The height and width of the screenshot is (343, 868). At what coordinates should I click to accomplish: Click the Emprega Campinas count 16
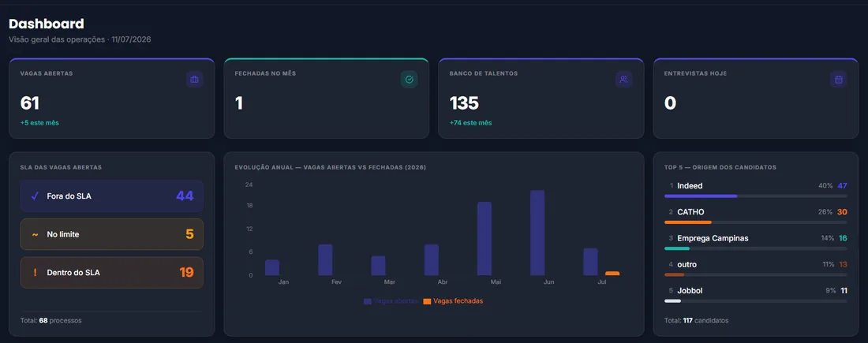[x=843, y=238]
